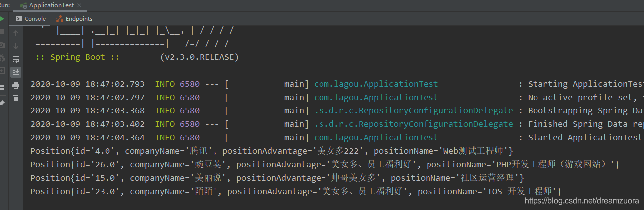This screenshot has width=644, height=210.
Task: Click the log timestamp 18:47:02.797
Action: 115,97
